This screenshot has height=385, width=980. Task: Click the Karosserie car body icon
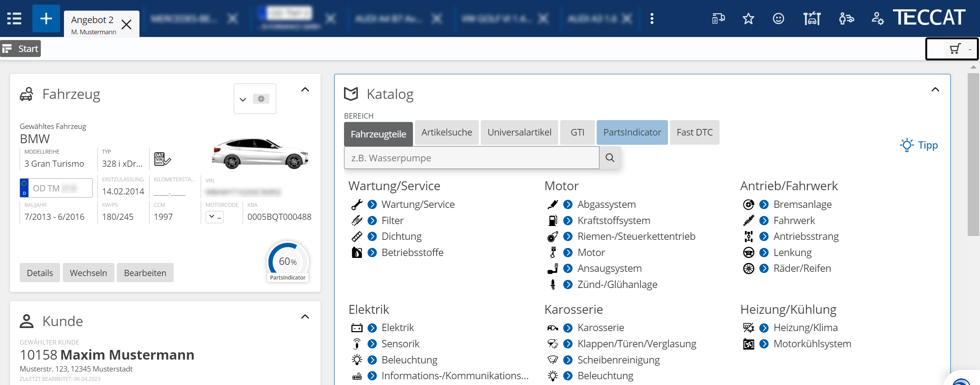pos(553,328)
